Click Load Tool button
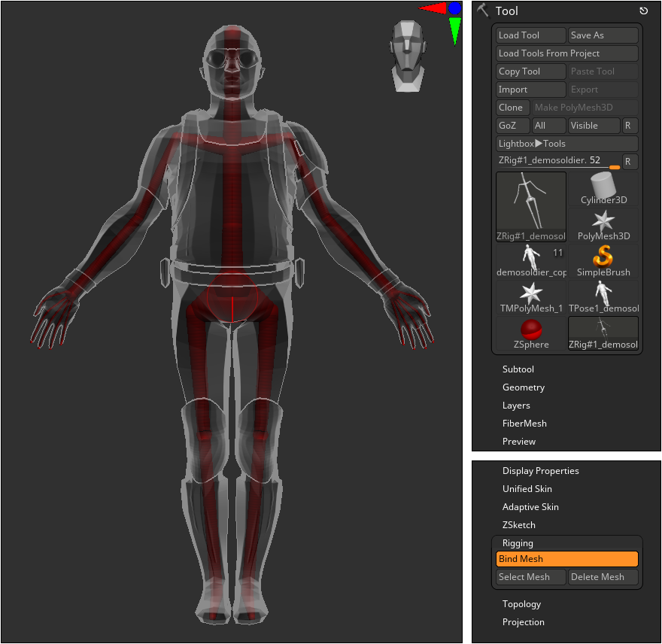Screen dimensions: 662x644 pyautogui.click(x=530, y=35)
